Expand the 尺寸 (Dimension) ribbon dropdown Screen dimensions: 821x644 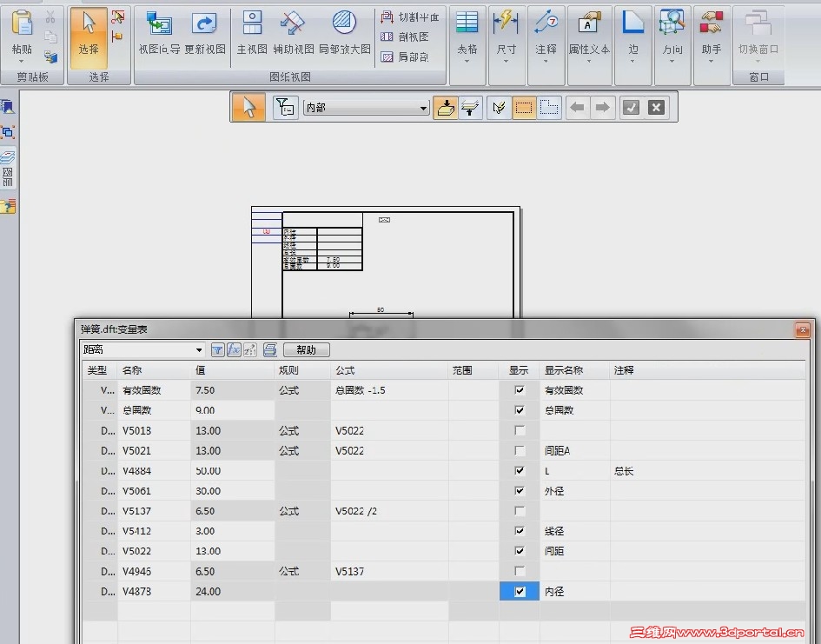coord(506,61)
